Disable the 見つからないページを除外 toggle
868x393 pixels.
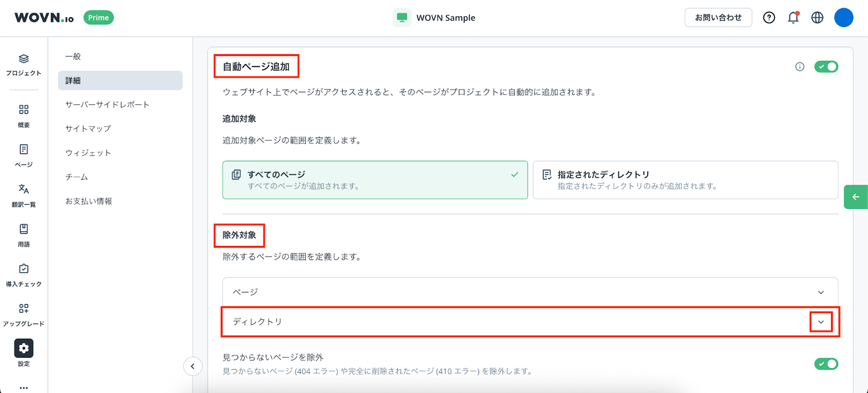click(826, 364)
